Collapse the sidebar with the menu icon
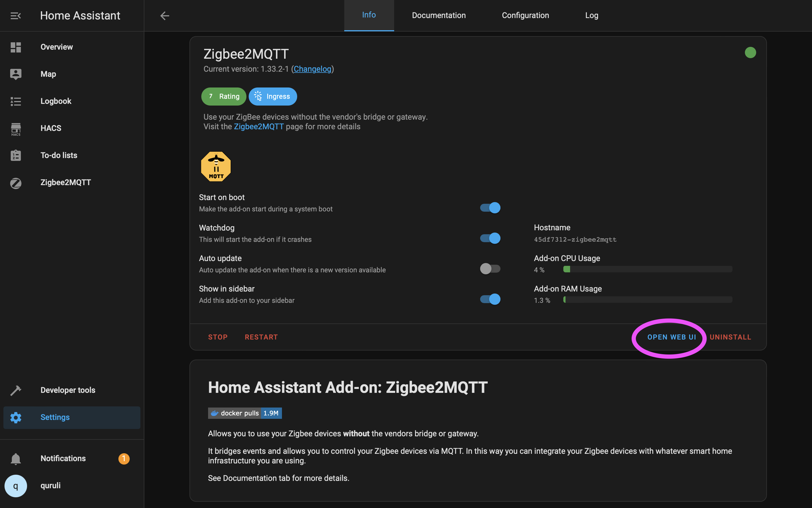This screenshot has width=812, height=508. point(16,16)
